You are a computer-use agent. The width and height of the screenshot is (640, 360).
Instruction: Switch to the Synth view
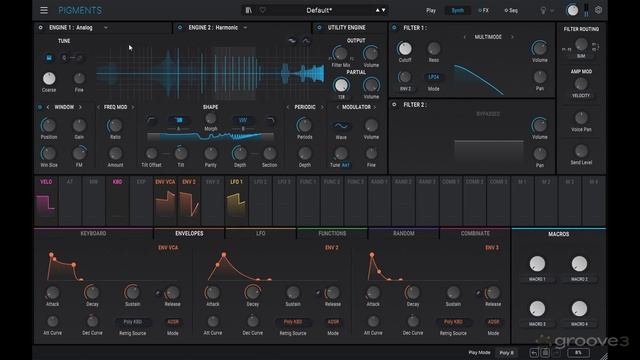point(457,11)
